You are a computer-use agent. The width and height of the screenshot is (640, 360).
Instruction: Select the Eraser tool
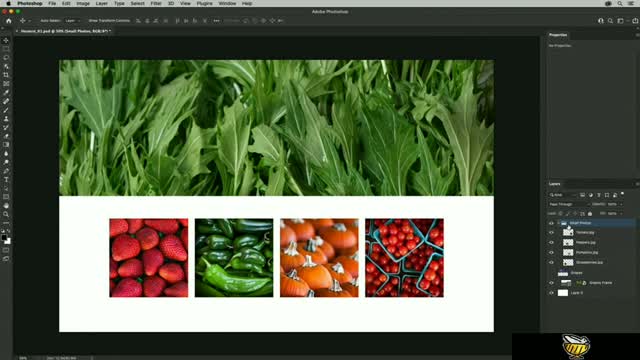(6, 136)
